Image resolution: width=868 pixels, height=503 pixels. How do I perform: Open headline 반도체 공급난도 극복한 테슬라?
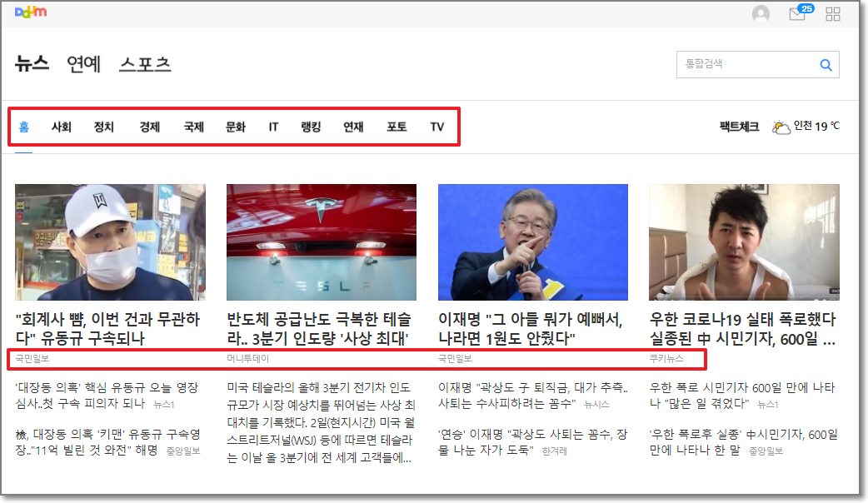pos(319,329)
